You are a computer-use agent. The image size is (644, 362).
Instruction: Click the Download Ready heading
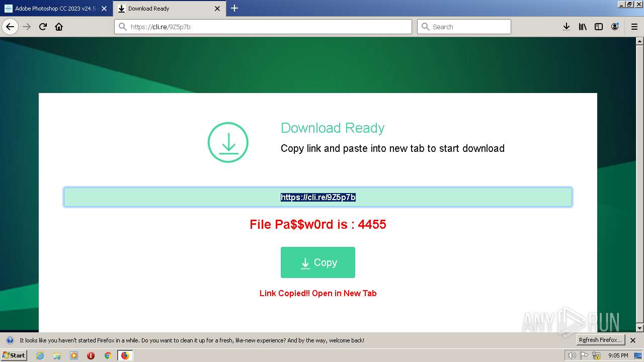click(x=333, y=128)
